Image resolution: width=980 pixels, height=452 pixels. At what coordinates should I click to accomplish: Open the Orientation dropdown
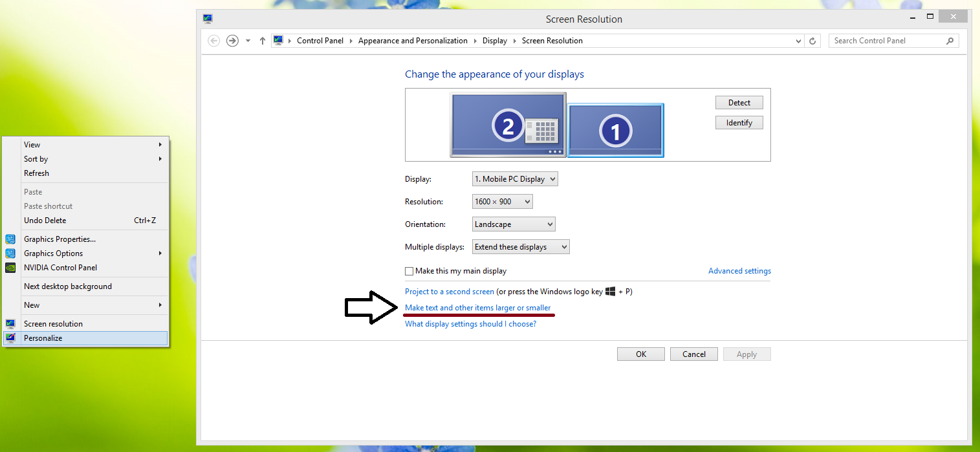tap(514, 224)
